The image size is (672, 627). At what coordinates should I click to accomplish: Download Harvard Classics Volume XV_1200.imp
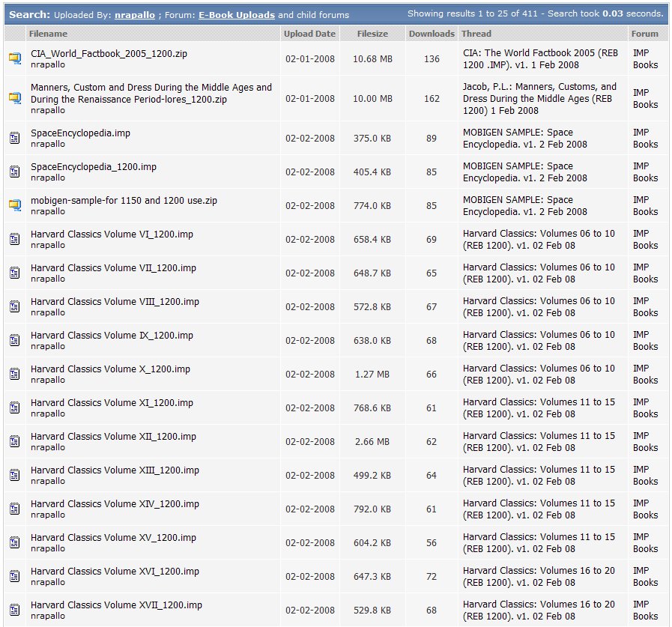[113, 538]
